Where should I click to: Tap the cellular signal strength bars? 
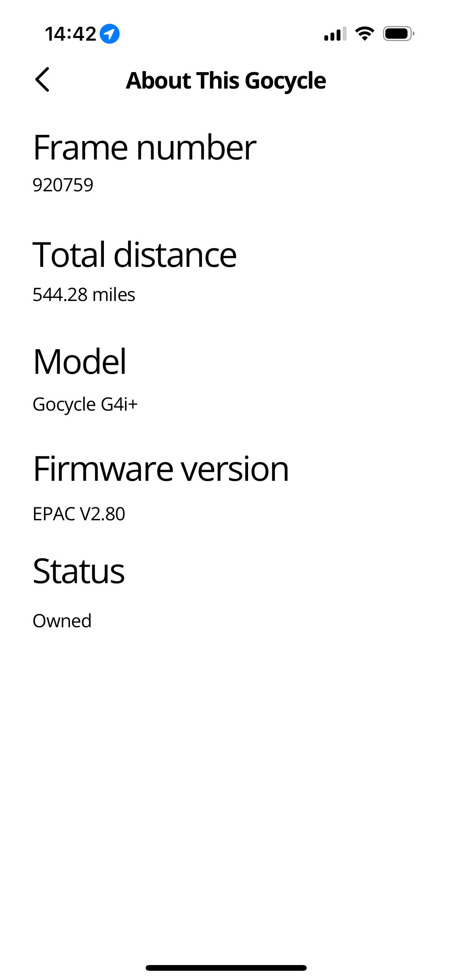(x=335, y=34)
